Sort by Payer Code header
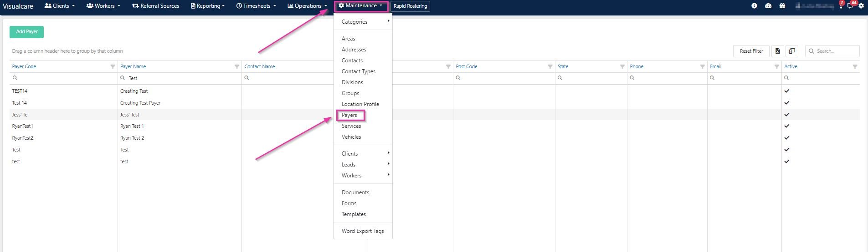 tap(24, 66)
